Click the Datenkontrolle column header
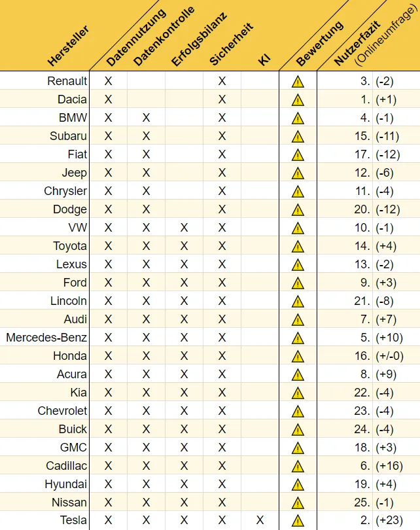Image resolution: width=420 pixels, height=530 pixels. [x=164, y=36]
